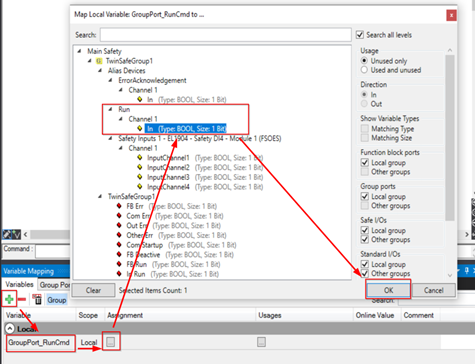Click the options panel vertical scrollbar

tap(450, 137)
